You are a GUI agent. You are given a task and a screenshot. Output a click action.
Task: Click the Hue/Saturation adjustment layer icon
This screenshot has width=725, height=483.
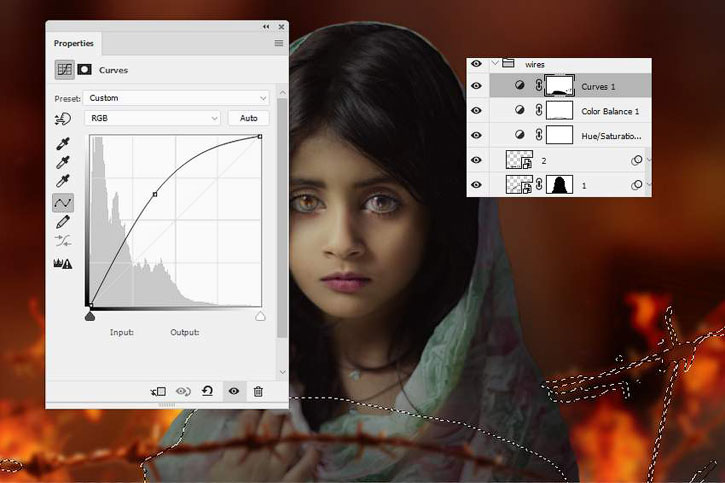coord(520,135)
